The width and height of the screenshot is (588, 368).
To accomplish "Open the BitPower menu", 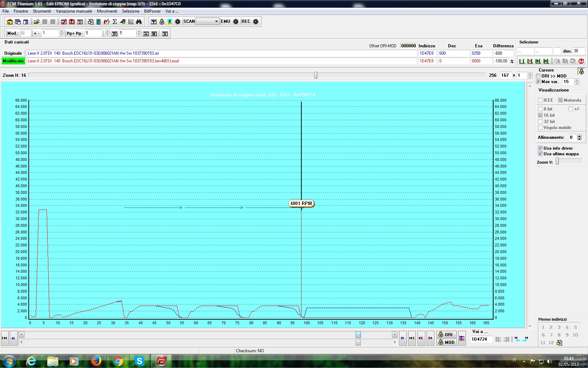I will pyautogui.click(x=152, y=11).
